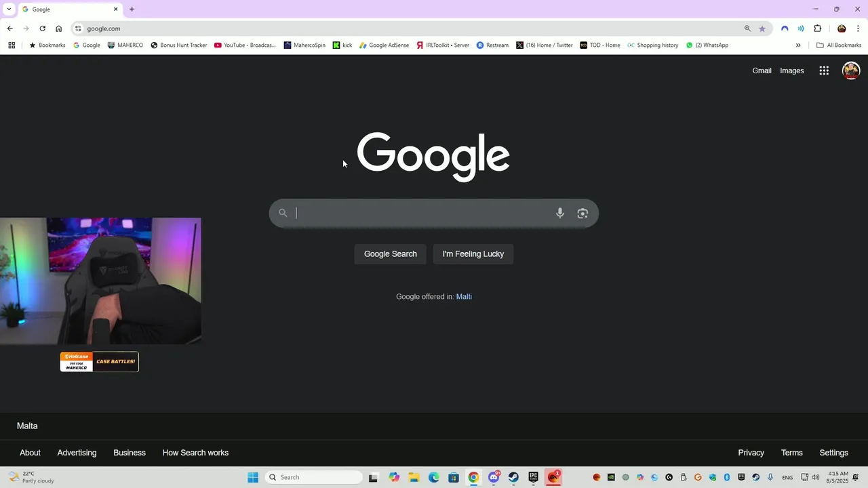Screen dimensions: 868x488
Task: Click the Windows taskbar Search box
Action: [x=314, y=477]
